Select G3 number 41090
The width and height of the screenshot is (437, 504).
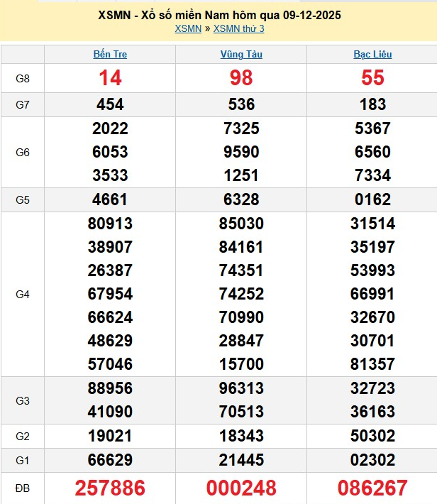coord(110,412)
